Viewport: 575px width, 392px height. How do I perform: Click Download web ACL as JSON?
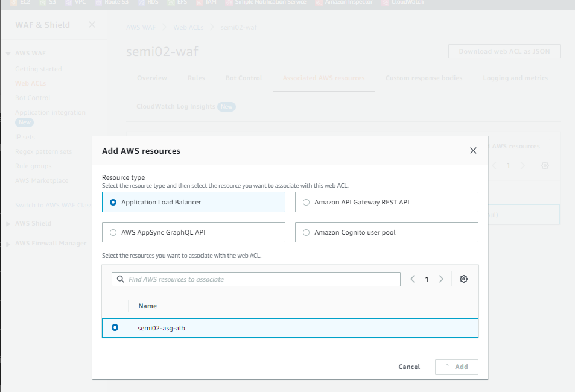pos(504,51)
